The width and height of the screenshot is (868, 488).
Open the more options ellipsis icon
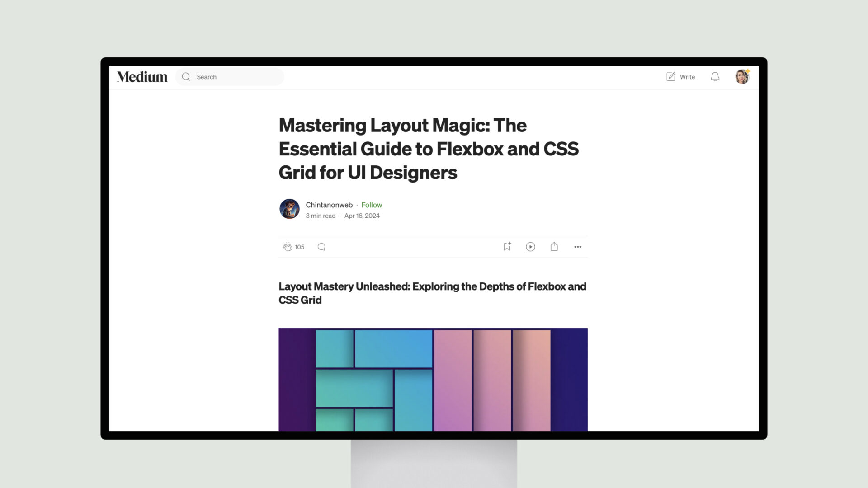point(578,247)
